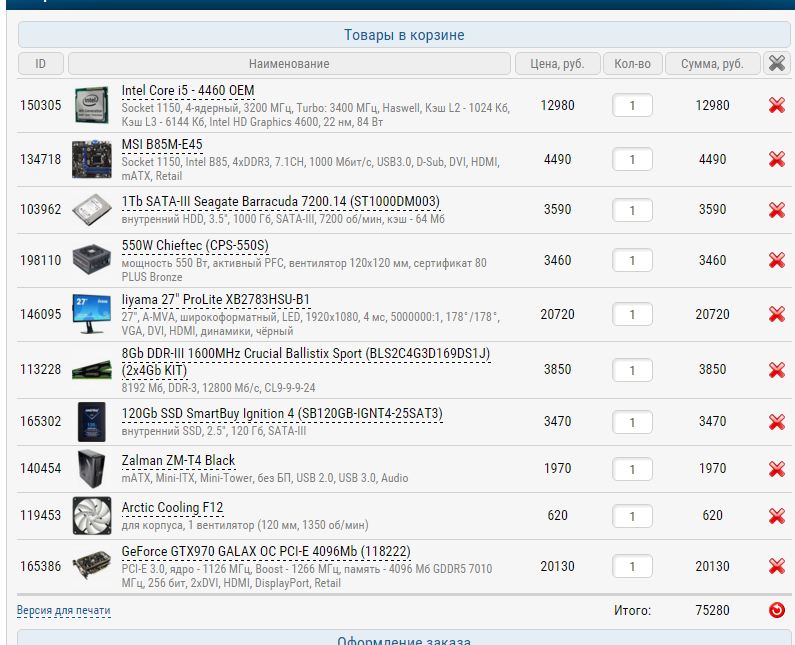Click quantity field for MSI B85M-E45
795x645 pixels.
(632, 159)
